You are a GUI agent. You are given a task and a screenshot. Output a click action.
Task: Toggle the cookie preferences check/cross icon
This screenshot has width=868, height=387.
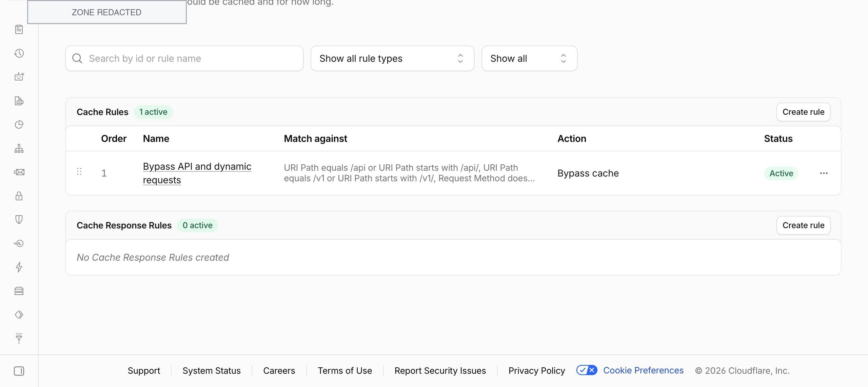point(587,370)
